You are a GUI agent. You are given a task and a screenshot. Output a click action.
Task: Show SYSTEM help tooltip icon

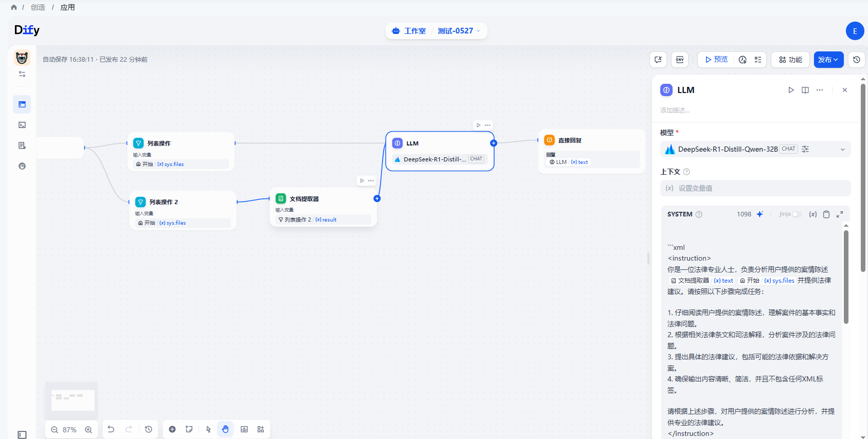pos(699,214)
